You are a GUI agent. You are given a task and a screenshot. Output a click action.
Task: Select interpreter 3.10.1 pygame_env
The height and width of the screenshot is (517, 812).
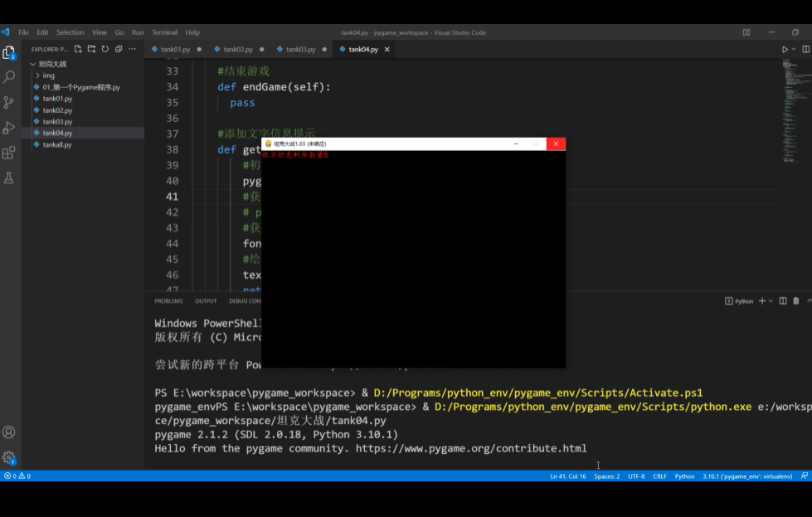point(747,476)
